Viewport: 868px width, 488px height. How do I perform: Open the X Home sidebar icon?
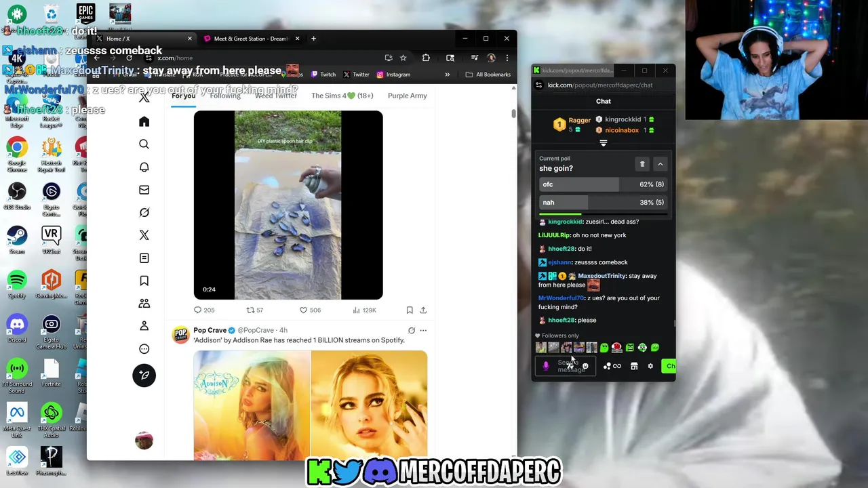[144, 122]
